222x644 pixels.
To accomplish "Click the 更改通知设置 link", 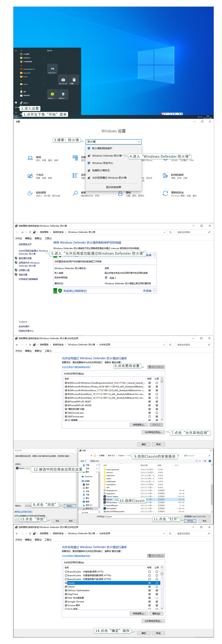I will click(x=25, y=258).
